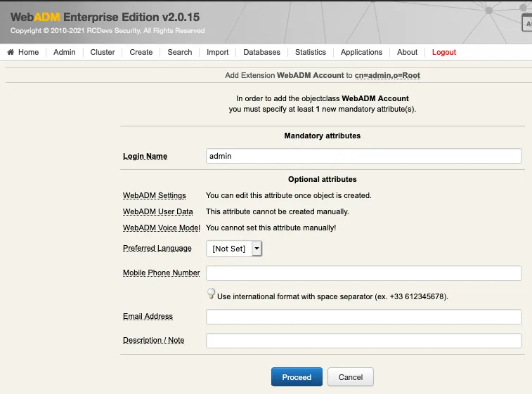Go to the Import menu
The image size is (532, 394).
click(217, 52)
